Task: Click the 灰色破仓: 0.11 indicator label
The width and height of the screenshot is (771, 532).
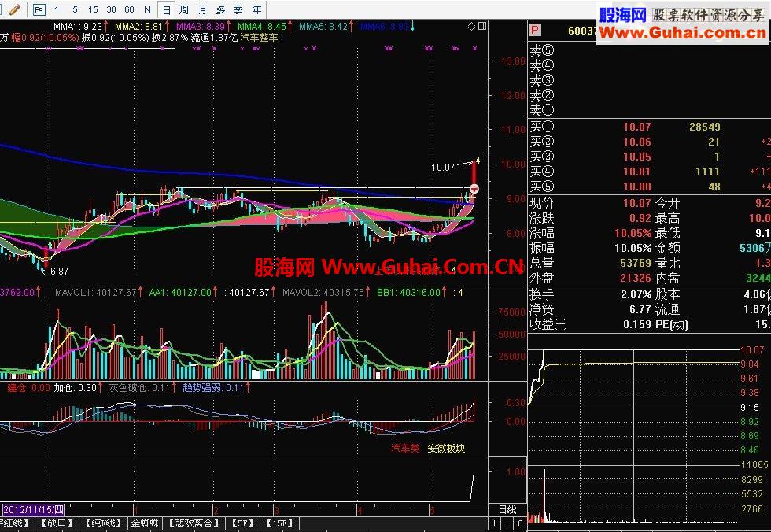Action: 139,388
